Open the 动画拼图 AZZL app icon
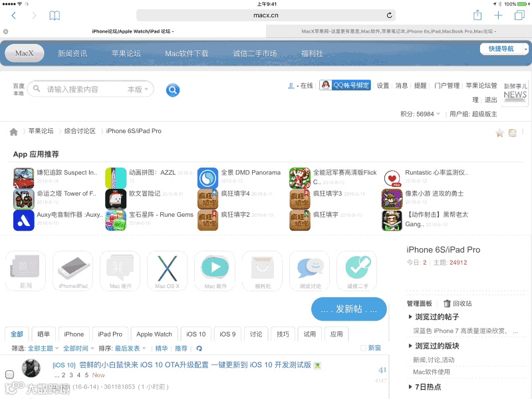The width and height of the screenshot is (532, 399). [x=116, y=178]
